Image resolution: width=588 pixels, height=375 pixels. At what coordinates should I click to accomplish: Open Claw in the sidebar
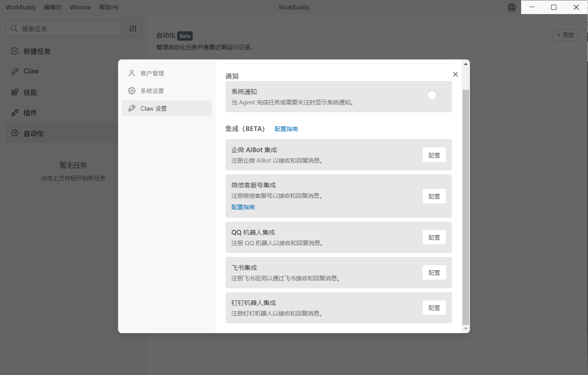point(31,71)
